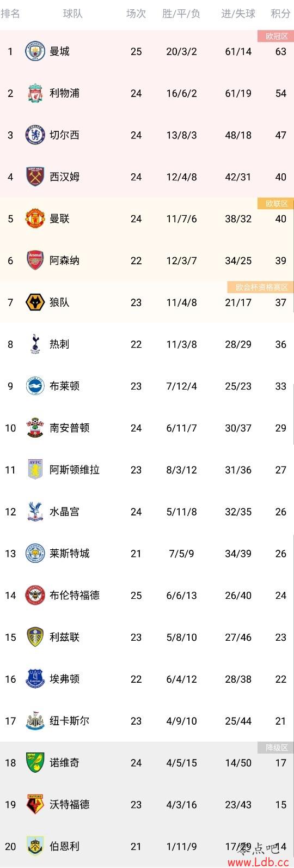Image resolution: width=294 pixels, height=868 pixels.
Task: Select the 场次 column header
Action: (136, 14)
